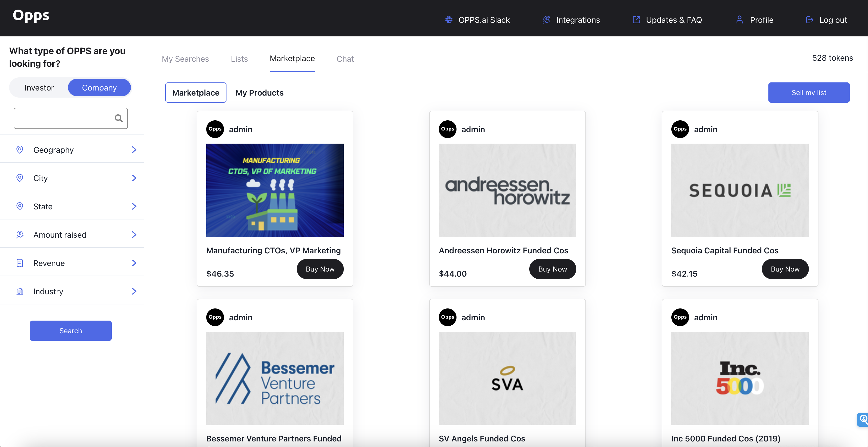Click the Manufacturing CTOs product thumbnail
The image size is (868, 447).
pos(275,190)
